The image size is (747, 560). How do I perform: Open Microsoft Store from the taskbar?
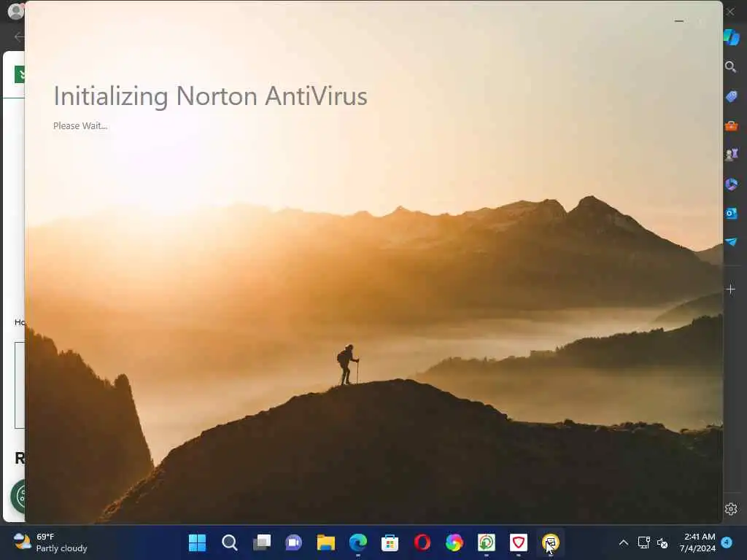pos(390,542)
